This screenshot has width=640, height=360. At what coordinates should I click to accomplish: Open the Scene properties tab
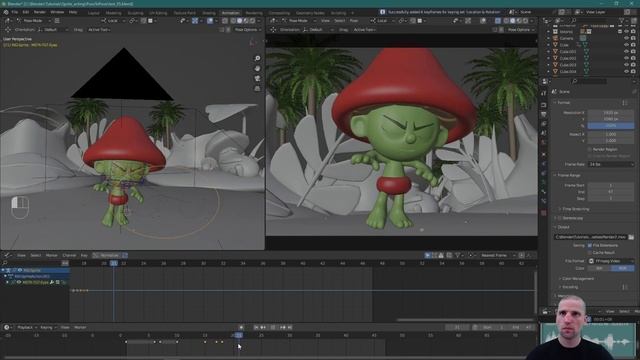tap(544, 133)
